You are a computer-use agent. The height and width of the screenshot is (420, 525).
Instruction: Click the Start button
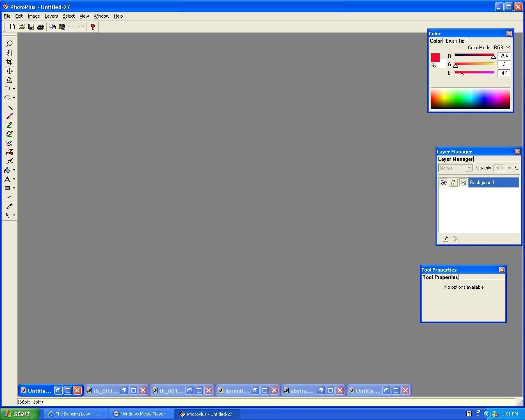(x=20, y=414)
